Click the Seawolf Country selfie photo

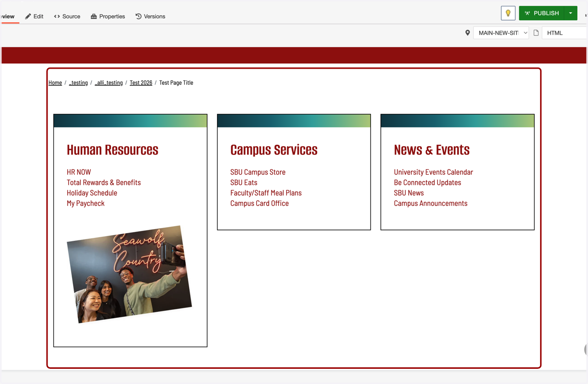pos(129,274)
